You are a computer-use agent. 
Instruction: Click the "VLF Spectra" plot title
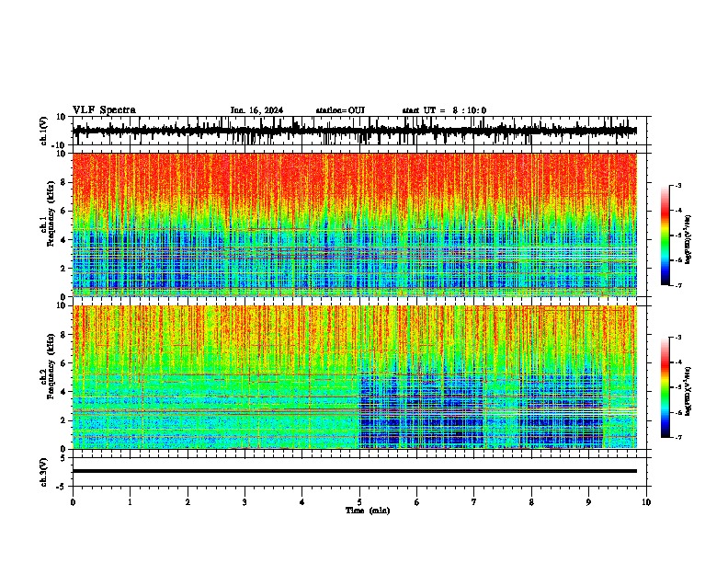[104, 110]
